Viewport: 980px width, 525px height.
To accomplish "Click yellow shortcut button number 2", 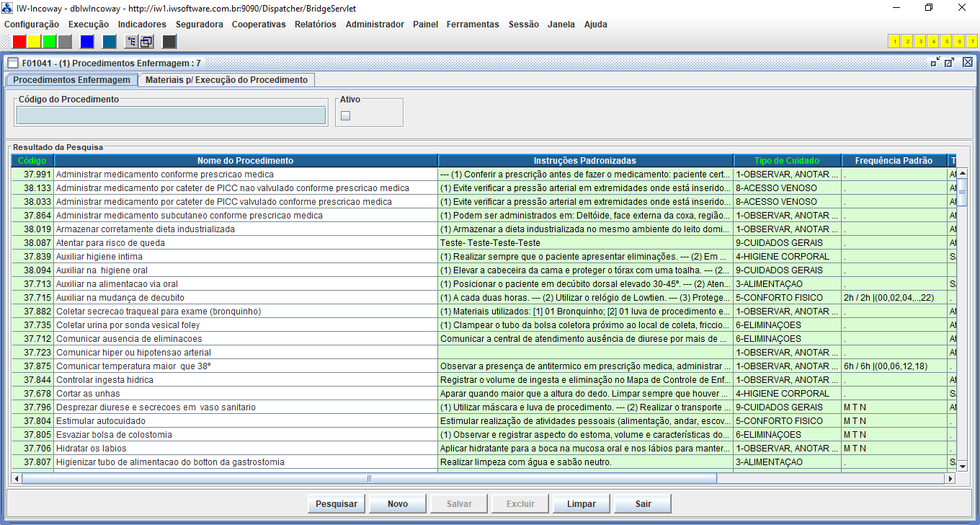I will 907,41.
